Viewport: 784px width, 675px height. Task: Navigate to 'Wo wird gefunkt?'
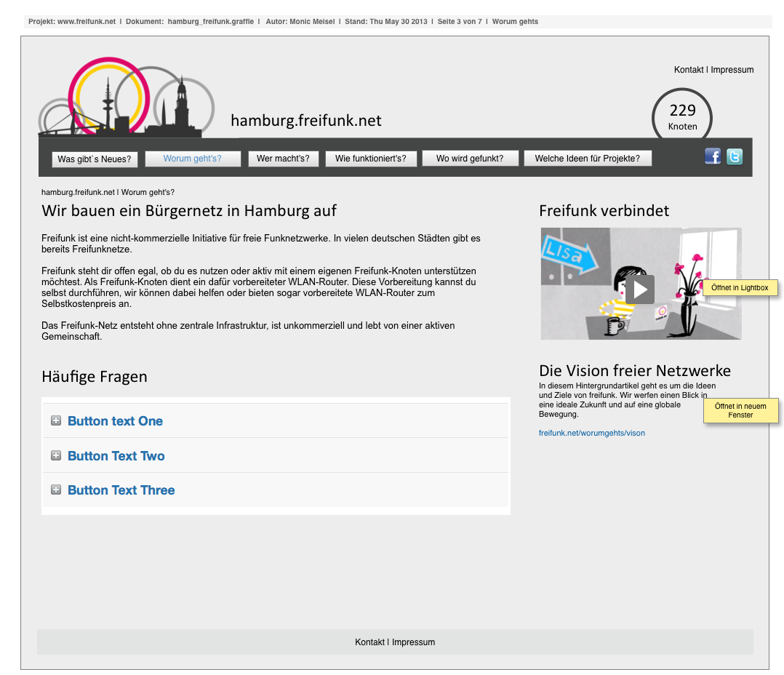click(470, 159)
